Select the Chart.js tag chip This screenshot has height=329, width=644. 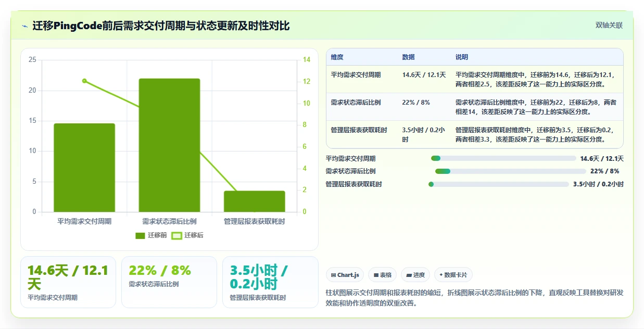pos(345,275)
